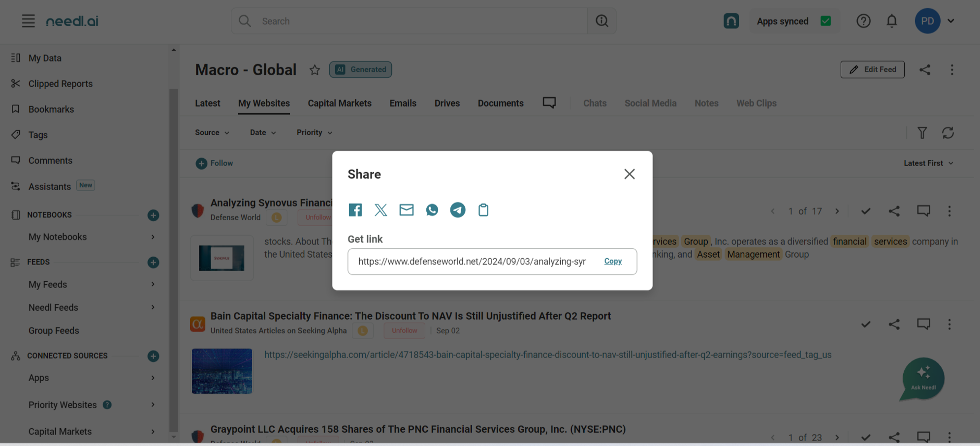Screen dimensions: 980x446
Task: Open feed more options menu
Action: 951,70
